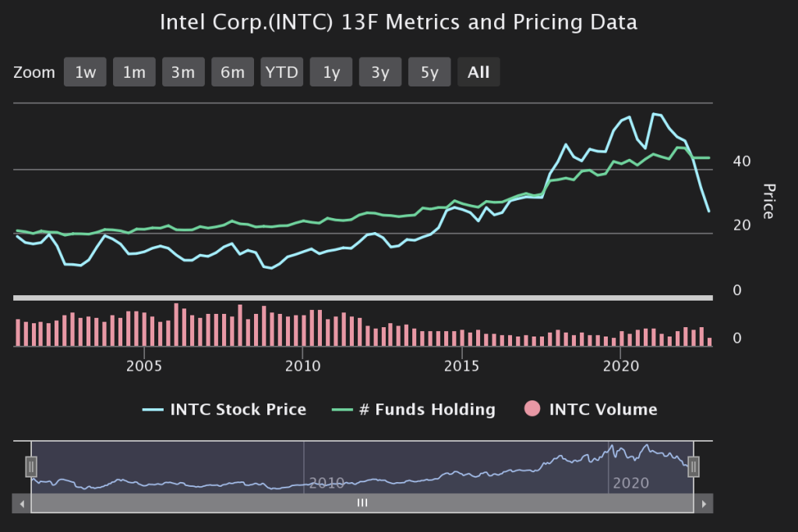798x532 pixels.
Task: Click the 2020 label in the navigator
Action: pyautogui.click(x=630, y=483)
